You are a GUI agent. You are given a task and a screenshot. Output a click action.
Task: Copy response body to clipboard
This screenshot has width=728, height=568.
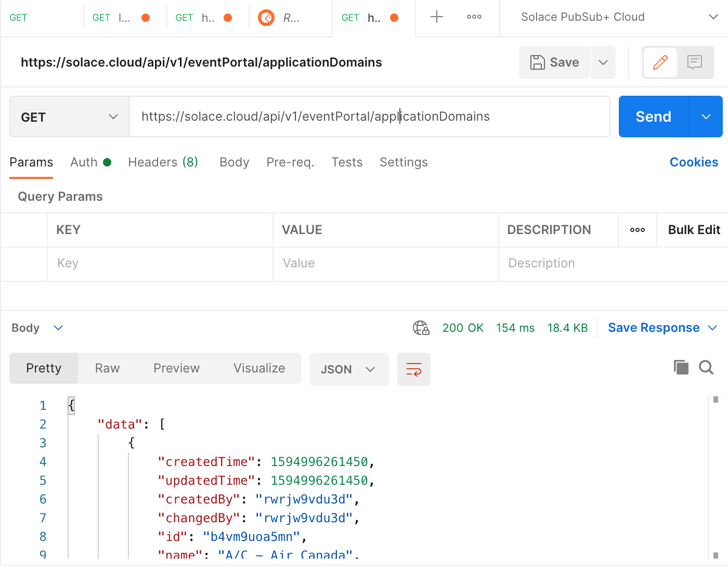point(681,367)
